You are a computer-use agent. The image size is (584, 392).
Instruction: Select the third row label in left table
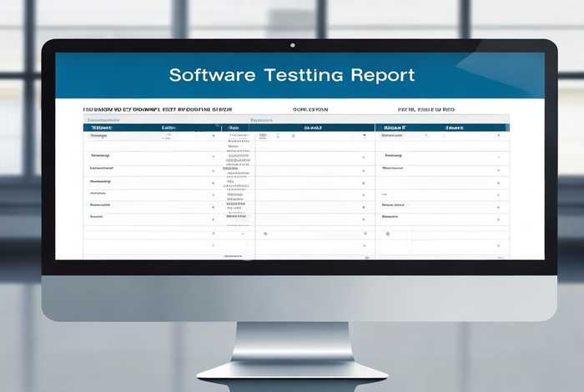tap(100, 168)
